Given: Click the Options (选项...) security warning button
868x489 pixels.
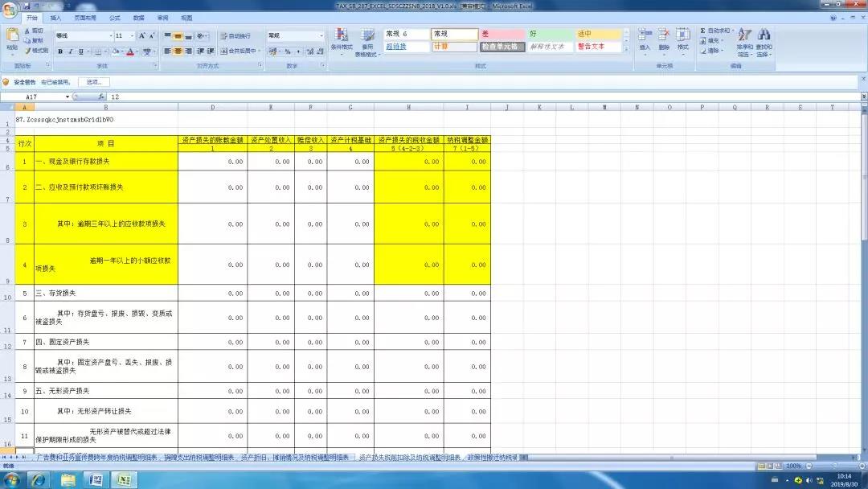Looking at the screenshot, I should pyautogui.click(x=94, y=82).
